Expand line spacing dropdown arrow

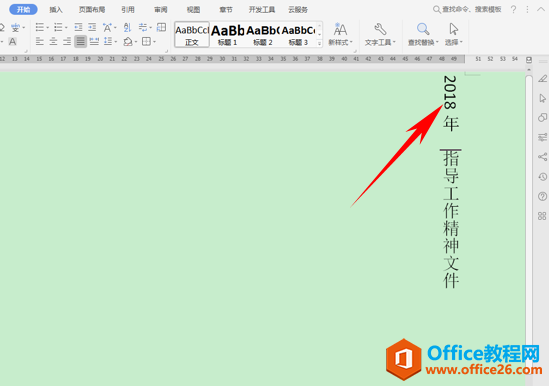tap(116, 42)
